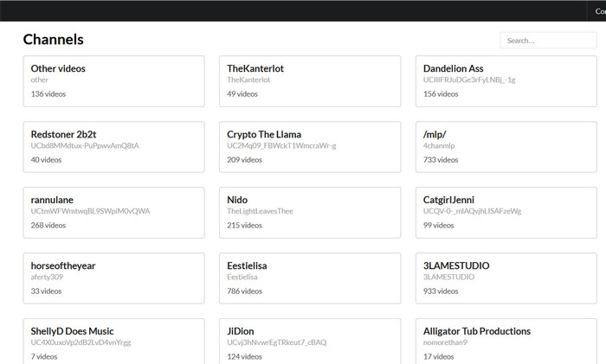This screenshot has height=364, width=606.
Task: Click the '215 videos' count text
Action: (x=244, y=225)
